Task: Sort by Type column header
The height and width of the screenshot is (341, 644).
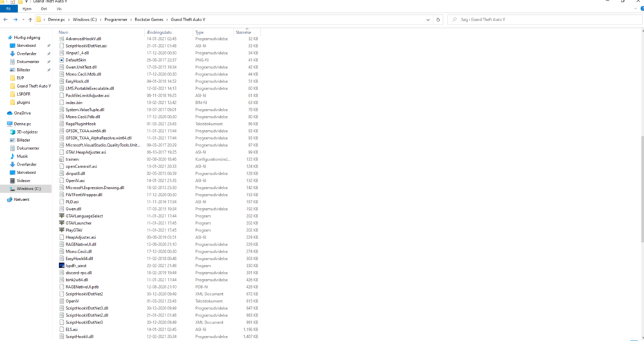Action: 200,32
